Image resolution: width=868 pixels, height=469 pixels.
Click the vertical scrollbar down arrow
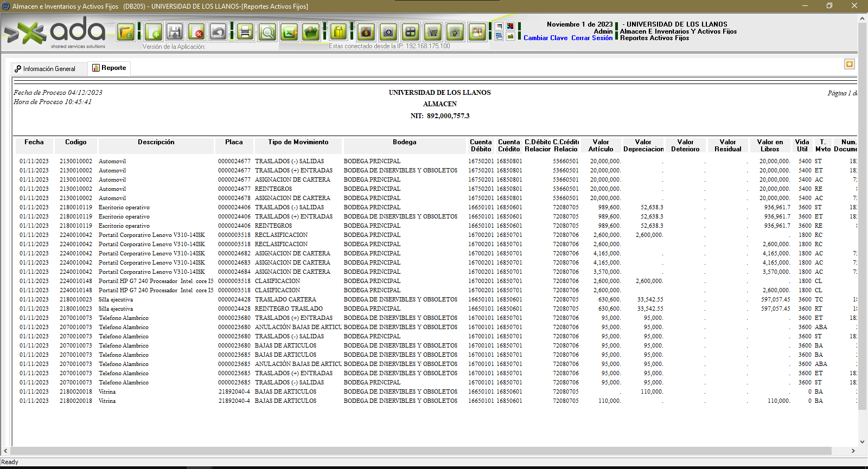pyautogui.click(x=863, y=442)
